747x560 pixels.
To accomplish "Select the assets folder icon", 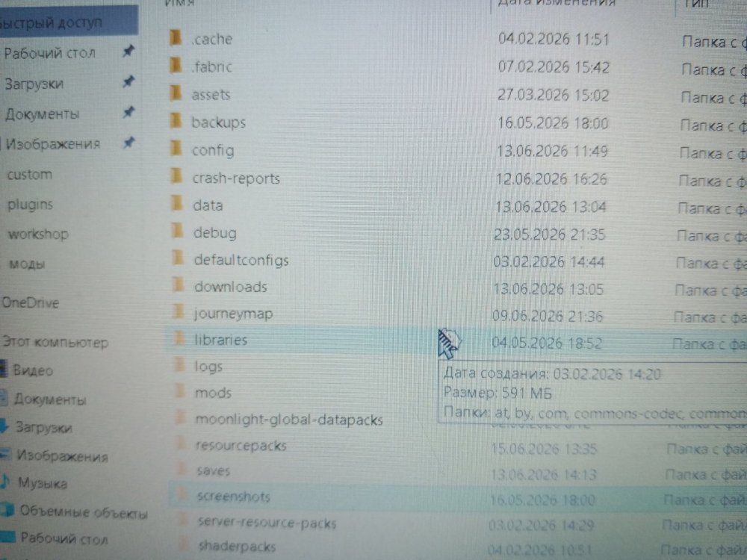I will (176, 93).
